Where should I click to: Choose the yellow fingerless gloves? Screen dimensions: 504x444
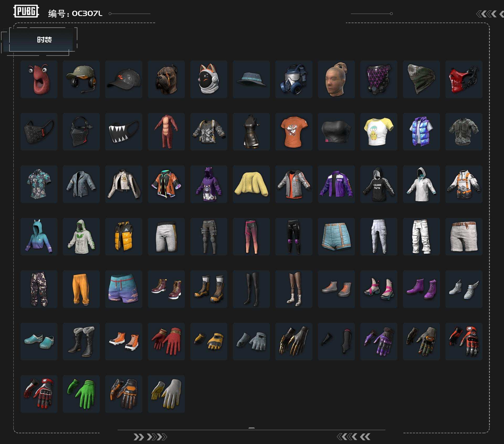(209, 341)
